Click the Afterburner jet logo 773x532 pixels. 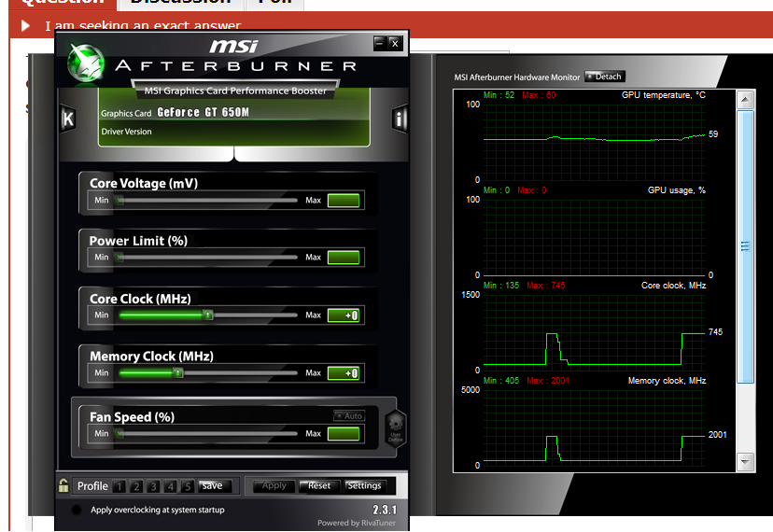point(86,63)
